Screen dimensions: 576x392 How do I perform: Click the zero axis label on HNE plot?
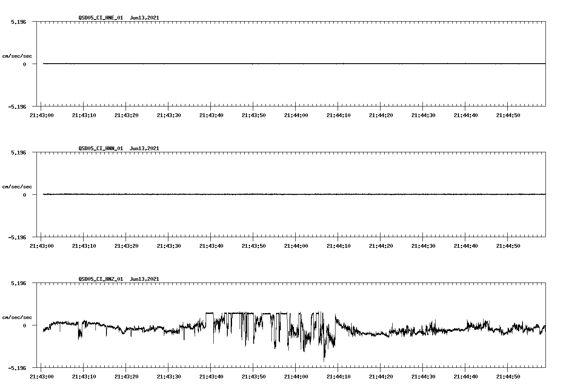tap(25, 64)
